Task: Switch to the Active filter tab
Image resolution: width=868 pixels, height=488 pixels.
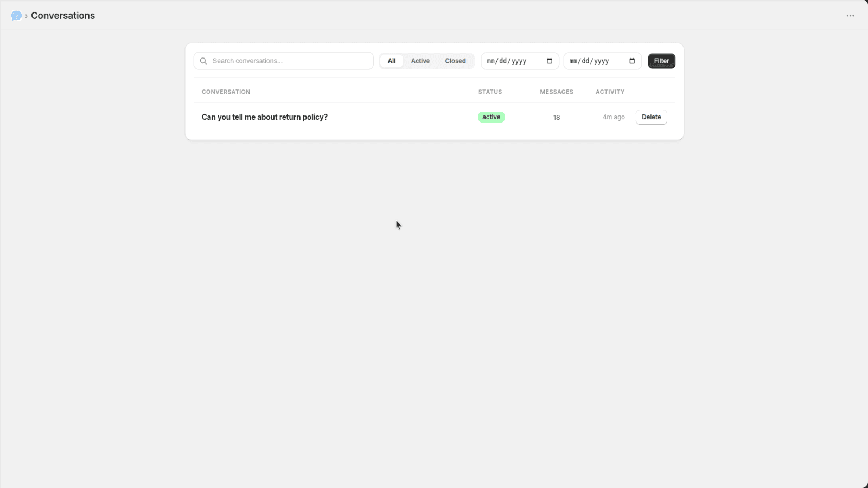Action: point(420,61)
